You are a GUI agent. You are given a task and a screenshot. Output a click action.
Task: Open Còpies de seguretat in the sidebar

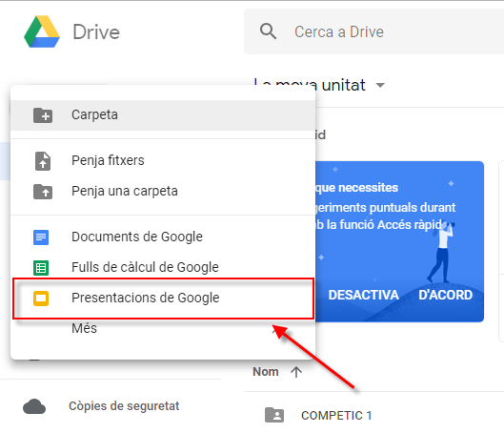tap(124, 406)
